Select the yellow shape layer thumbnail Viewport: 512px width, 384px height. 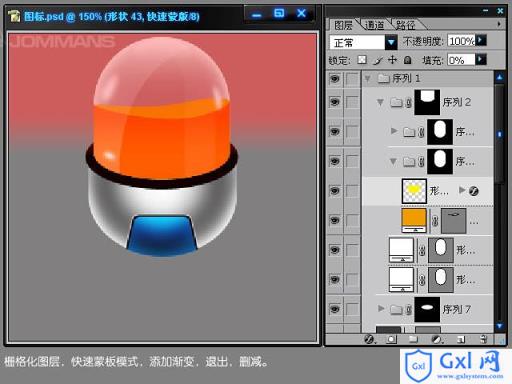coord(414,191)
